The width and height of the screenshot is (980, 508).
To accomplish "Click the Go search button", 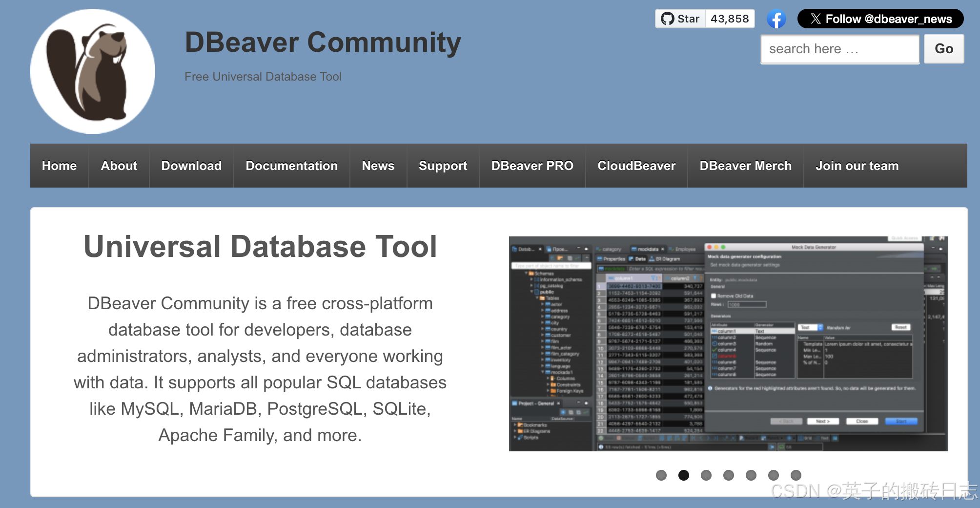I will pos(944,49).
